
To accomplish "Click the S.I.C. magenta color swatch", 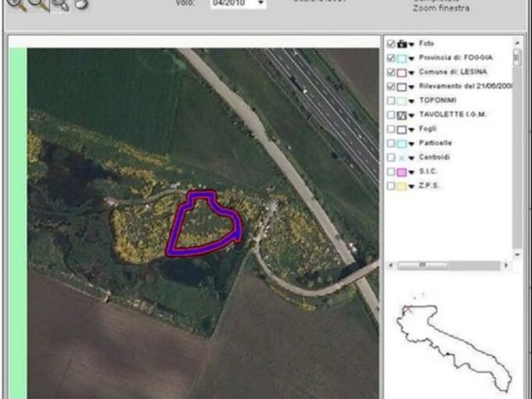I will pyautogui.click(x=402, y=172).
